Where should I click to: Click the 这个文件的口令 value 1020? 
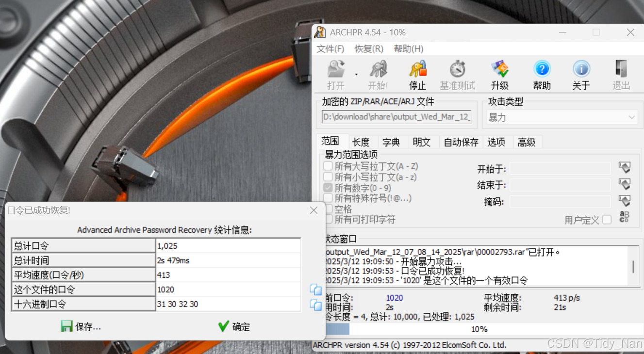(228, 290)
